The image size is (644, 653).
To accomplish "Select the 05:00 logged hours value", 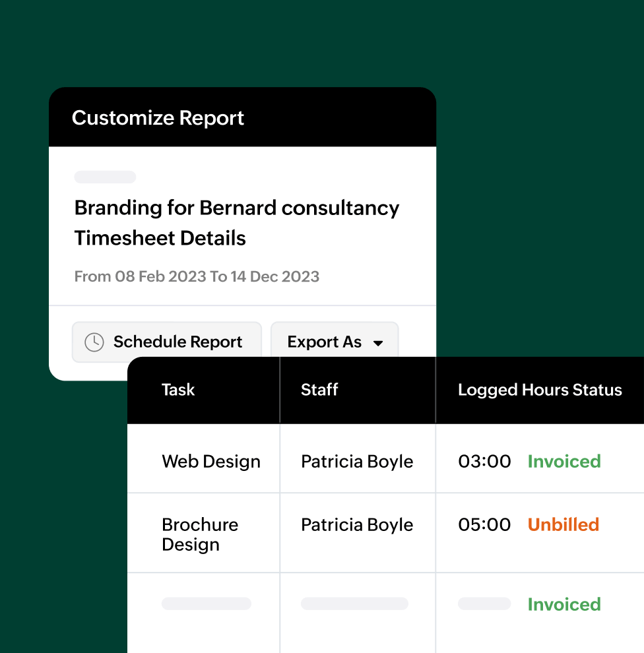I will click(x=484, y=524).
